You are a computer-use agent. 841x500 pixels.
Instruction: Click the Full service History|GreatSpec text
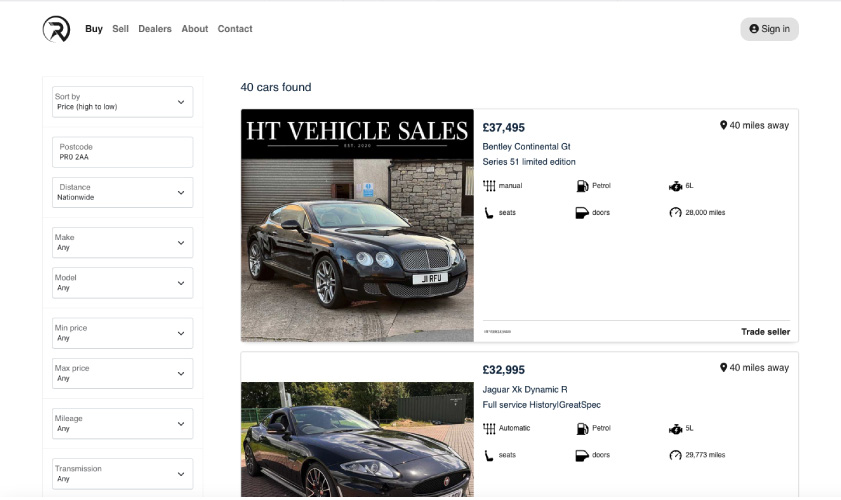tap(541, 405)
